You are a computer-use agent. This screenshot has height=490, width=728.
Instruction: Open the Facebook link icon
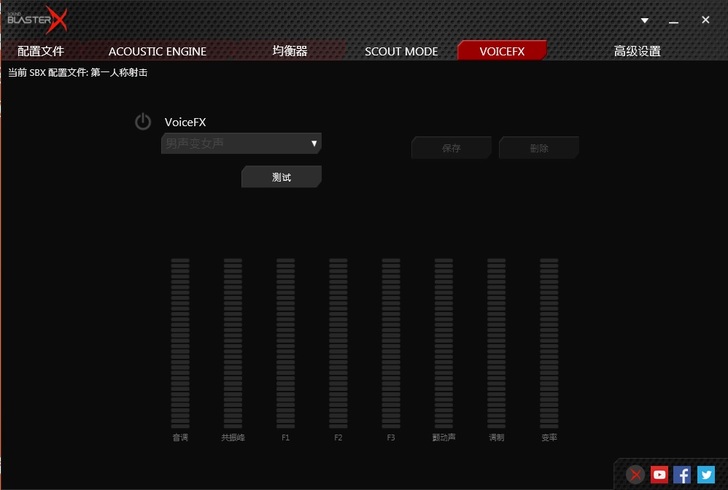coord(682,475)
